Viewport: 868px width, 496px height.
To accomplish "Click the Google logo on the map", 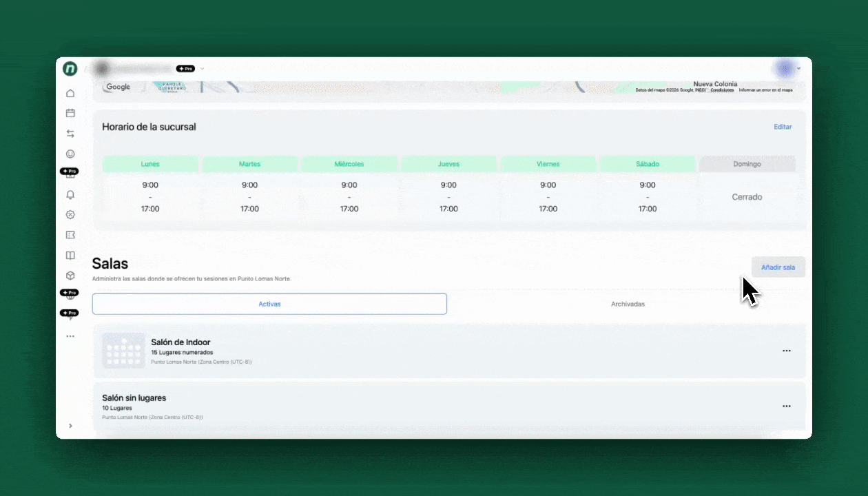I will (x=118, y=87).
